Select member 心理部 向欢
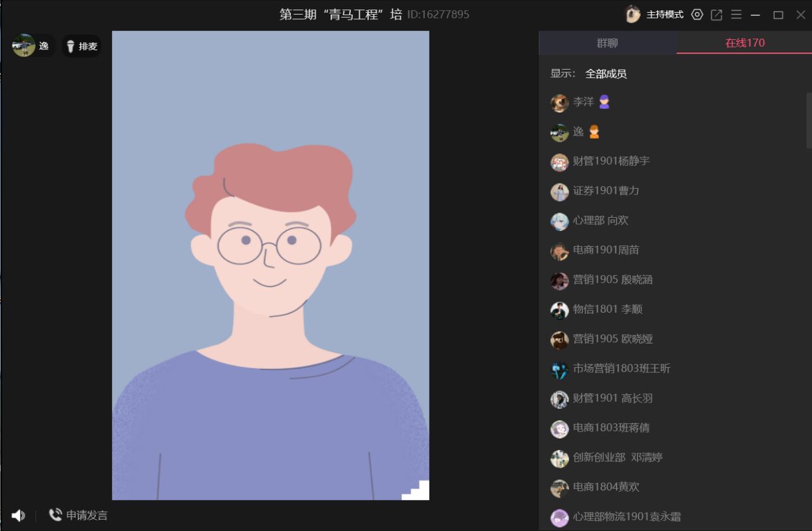The height and width of the screenshot is (531, 812). coord(600,221)
